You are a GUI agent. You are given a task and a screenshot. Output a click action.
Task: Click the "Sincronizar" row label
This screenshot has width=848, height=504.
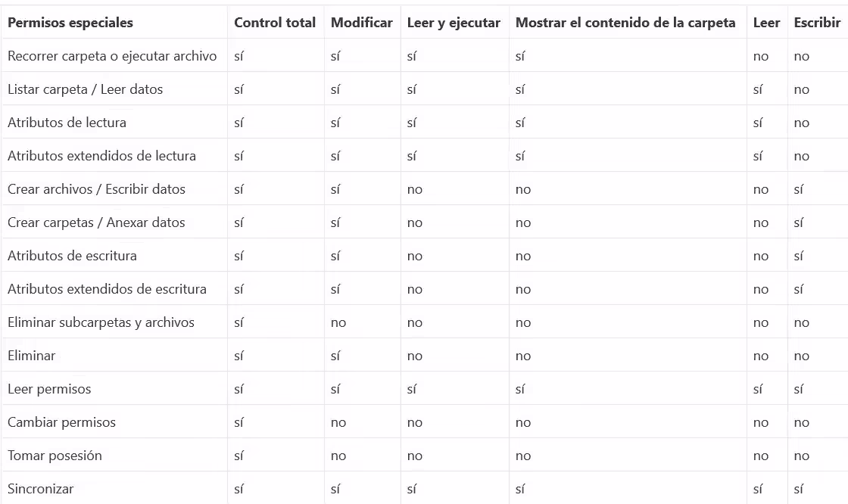coord(41,489)
